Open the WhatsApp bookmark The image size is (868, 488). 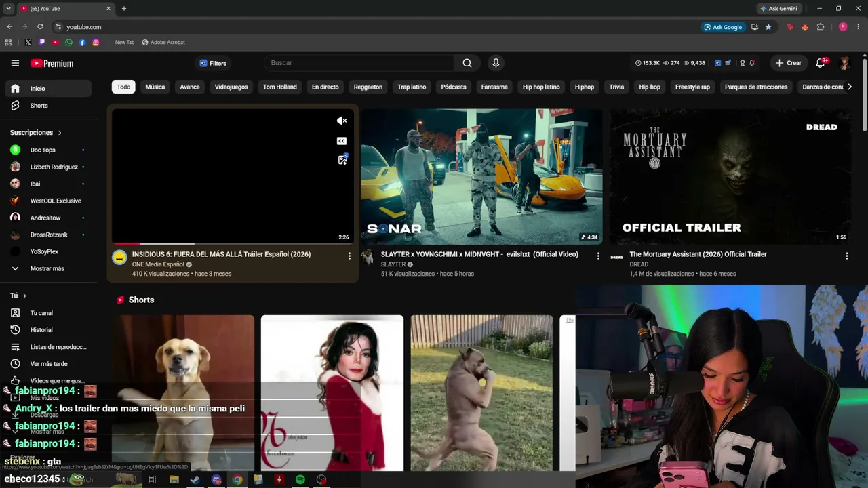(x=68, y=42)
